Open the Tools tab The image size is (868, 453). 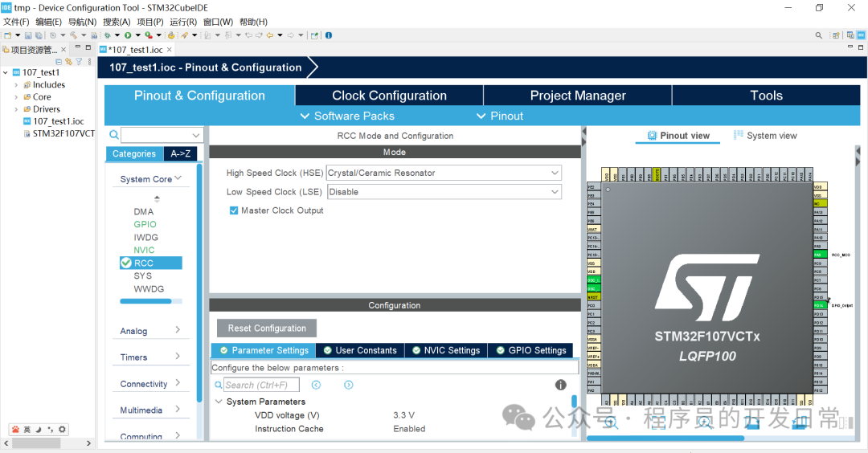tap(766, 95)
